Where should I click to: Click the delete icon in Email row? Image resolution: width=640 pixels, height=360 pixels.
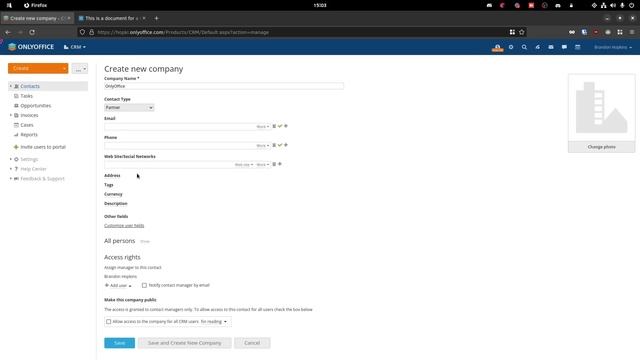pyautogui.click(x=274, y=126)
